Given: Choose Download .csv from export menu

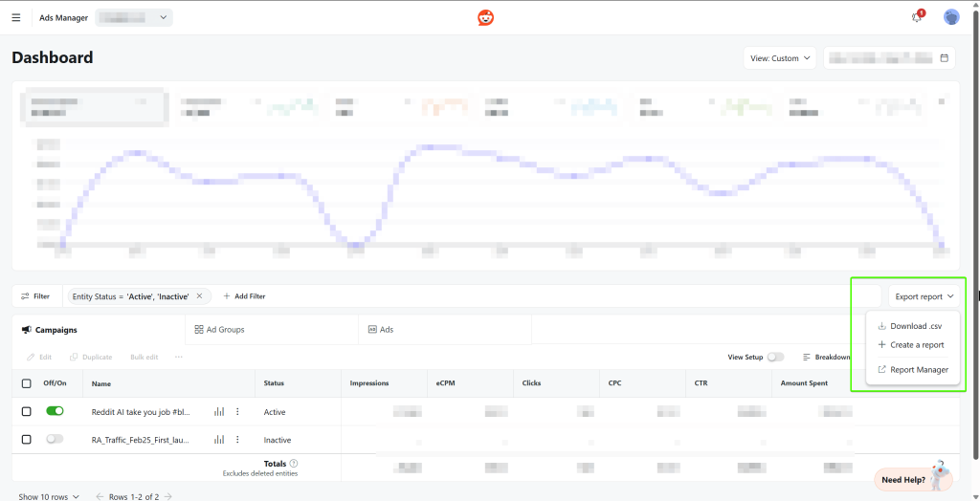Looking at the screenshot, I should click(x=915, y=326).
